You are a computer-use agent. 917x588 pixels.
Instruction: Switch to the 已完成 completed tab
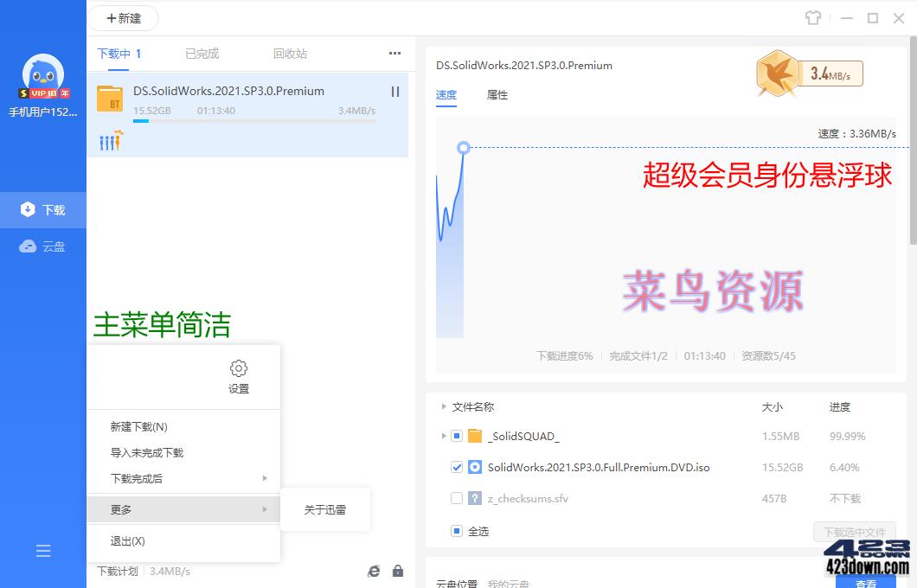[x=201, y=53]
